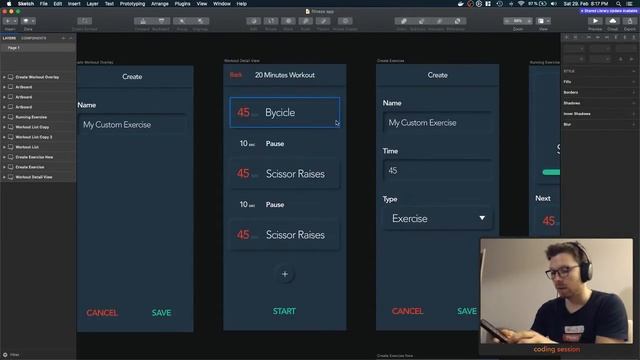This screenshot has height=360, width=640.
Task: Open the Type dropdown showing Exercise
Action: coord(438,218)
